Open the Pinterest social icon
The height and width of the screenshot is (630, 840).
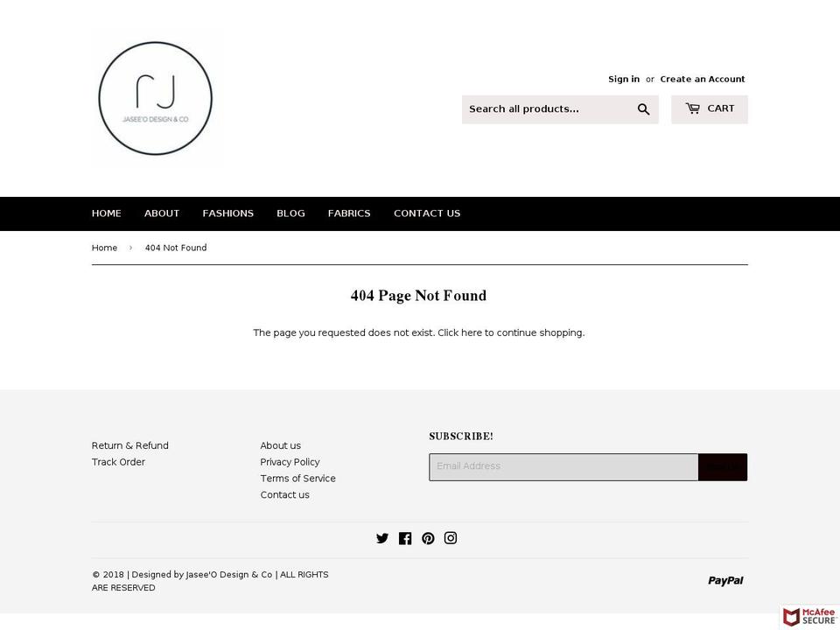[428, 538]
